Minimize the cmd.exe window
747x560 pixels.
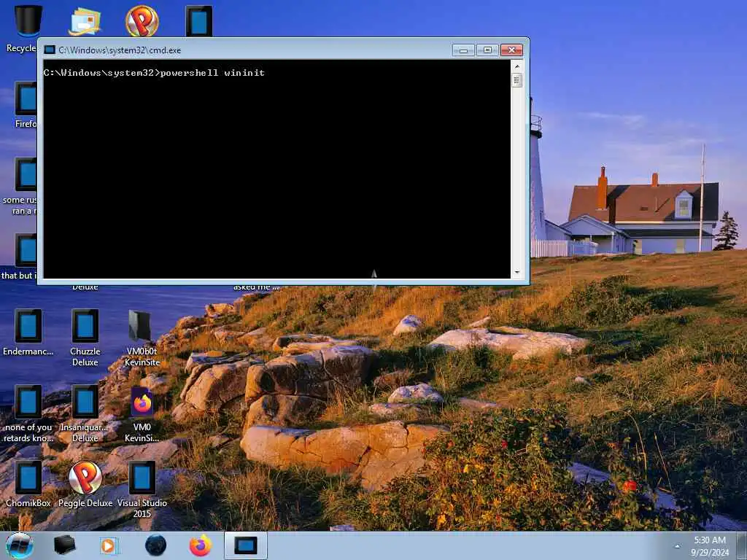463,50
